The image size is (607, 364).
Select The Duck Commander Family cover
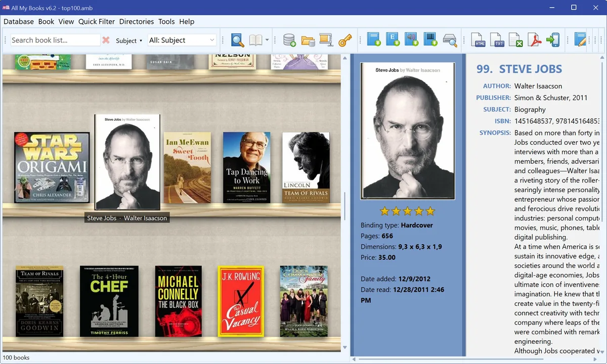pyautogui.click(x=303, y=301)
